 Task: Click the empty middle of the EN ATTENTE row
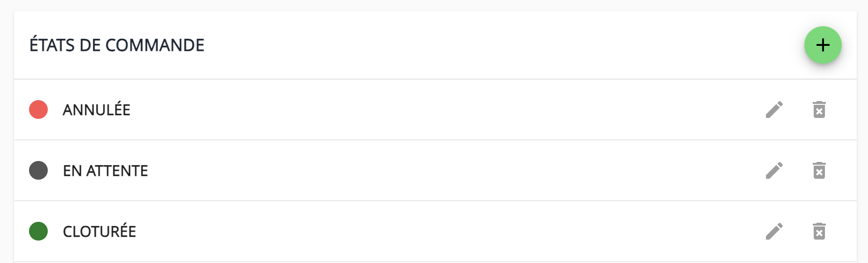[x=421, y=170]
